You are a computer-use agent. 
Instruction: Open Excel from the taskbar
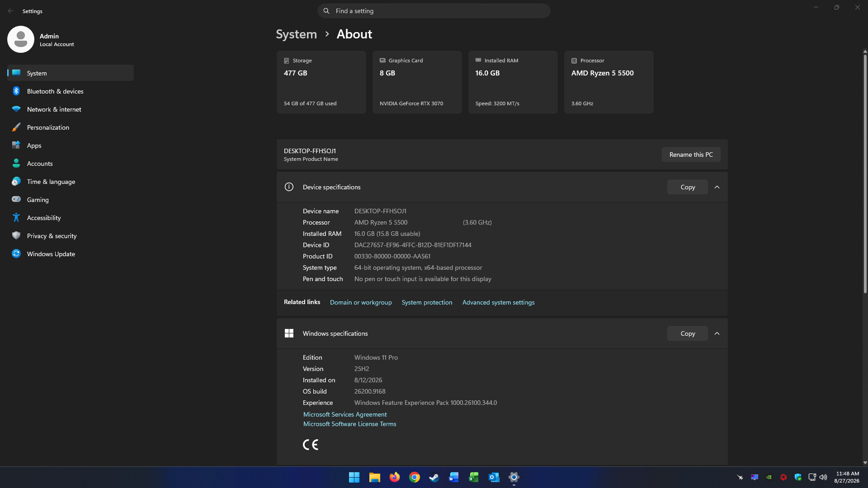474,477
